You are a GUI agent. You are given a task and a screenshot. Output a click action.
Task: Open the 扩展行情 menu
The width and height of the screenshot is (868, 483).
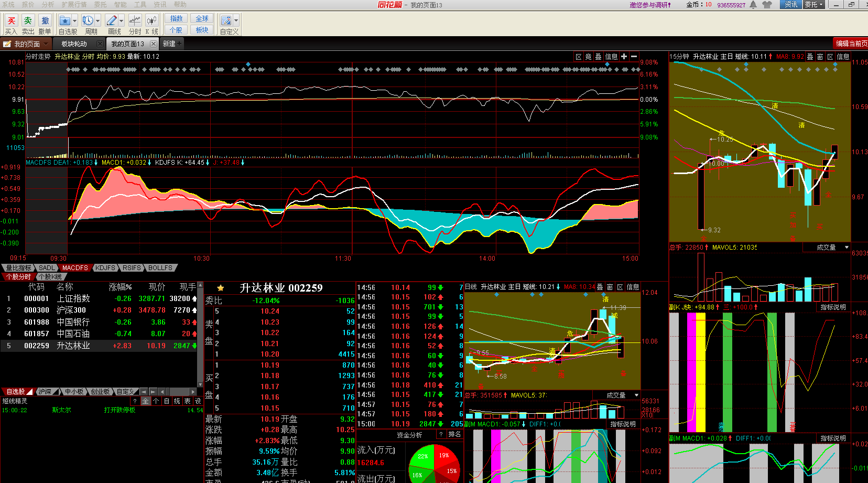pyautogui.click(x=74, y=4)
